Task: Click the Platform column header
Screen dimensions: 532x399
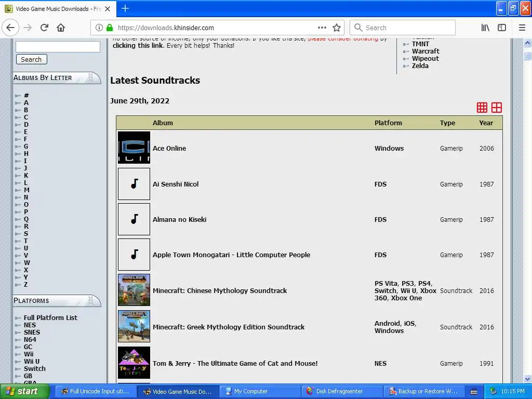Action: (x=388, y=123)
